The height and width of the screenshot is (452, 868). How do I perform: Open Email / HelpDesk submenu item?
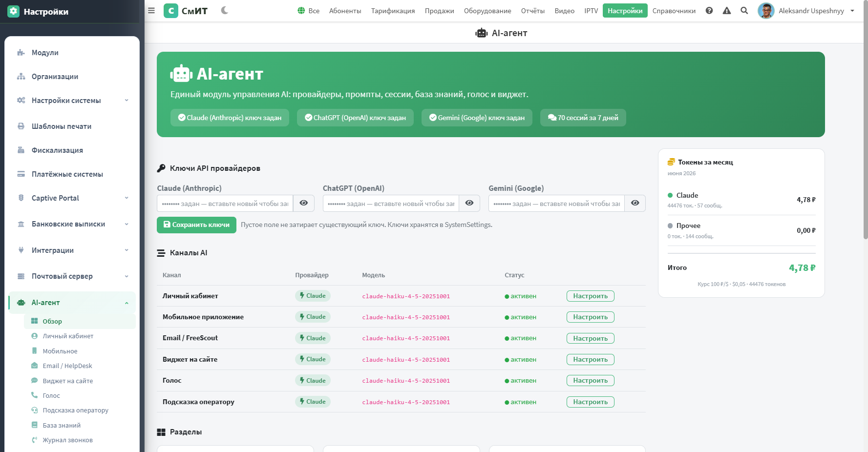pos(80,366)
